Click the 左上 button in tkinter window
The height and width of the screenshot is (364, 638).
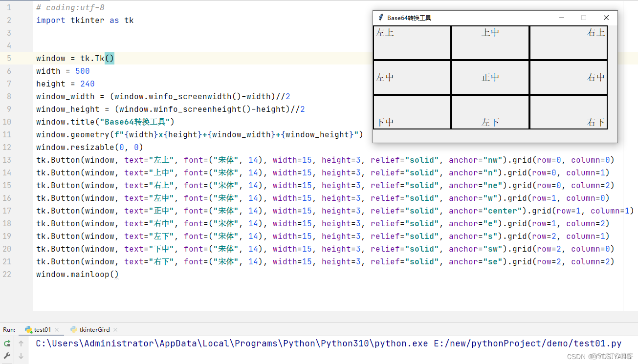click(x=412, y=43)
